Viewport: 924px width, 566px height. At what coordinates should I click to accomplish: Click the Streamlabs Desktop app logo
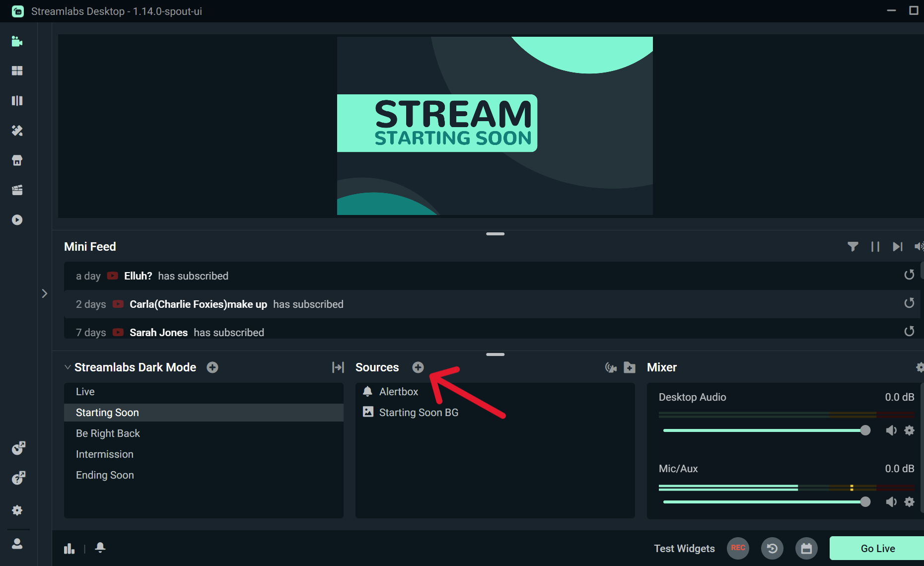pos(18,11)
